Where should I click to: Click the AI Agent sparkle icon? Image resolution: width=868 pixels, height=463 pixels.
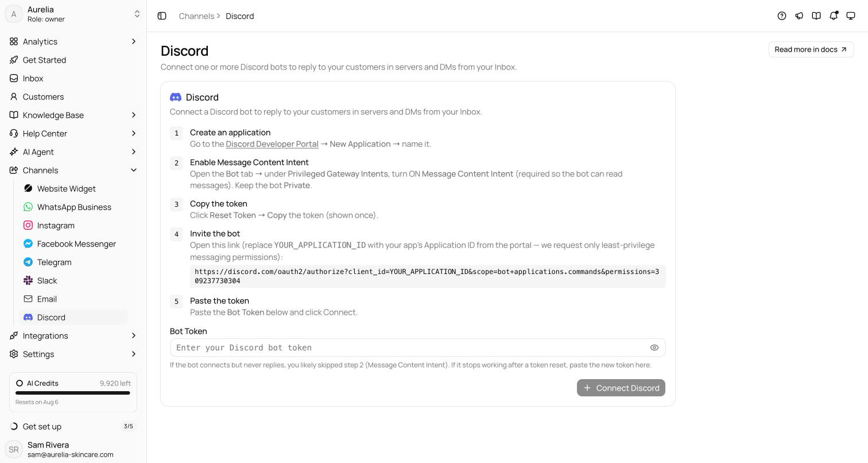(14, 152)
